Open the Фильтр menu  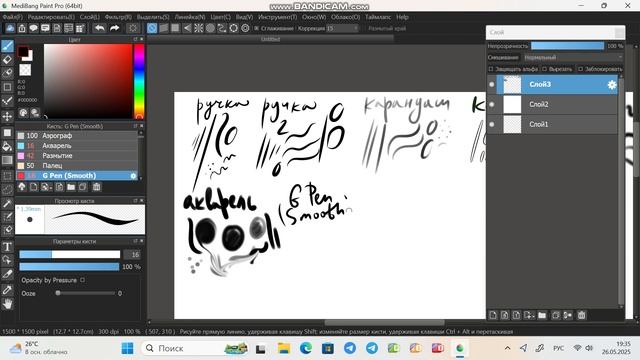click(x=118, y=17)
